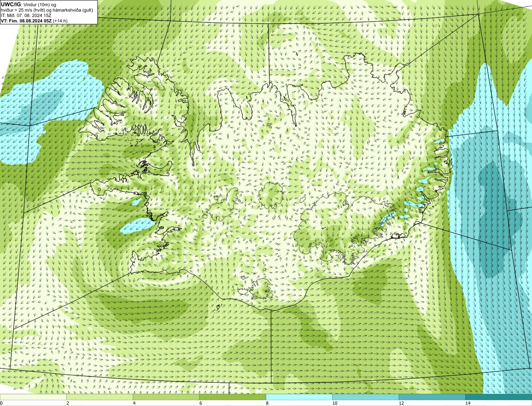Click the legend label "2"
The image size is (532, 406).
coord(67,403)
